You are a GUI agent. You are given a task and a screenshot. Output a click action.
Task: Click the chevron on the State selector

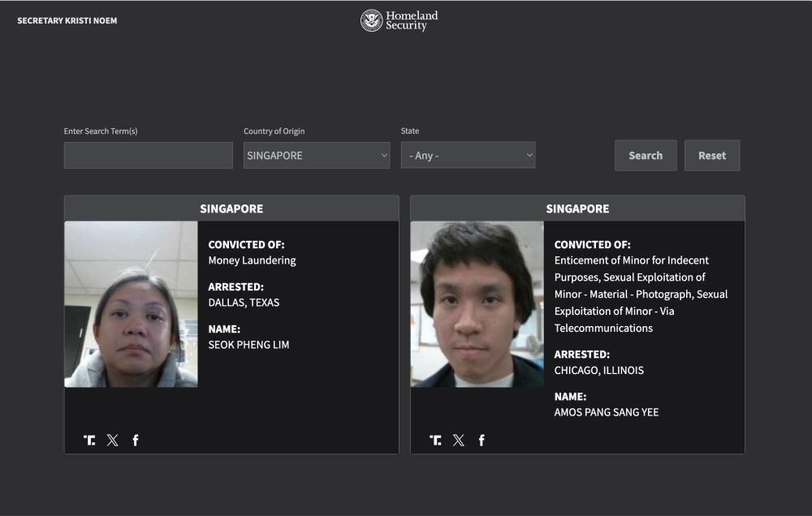(x=527, y=155)
